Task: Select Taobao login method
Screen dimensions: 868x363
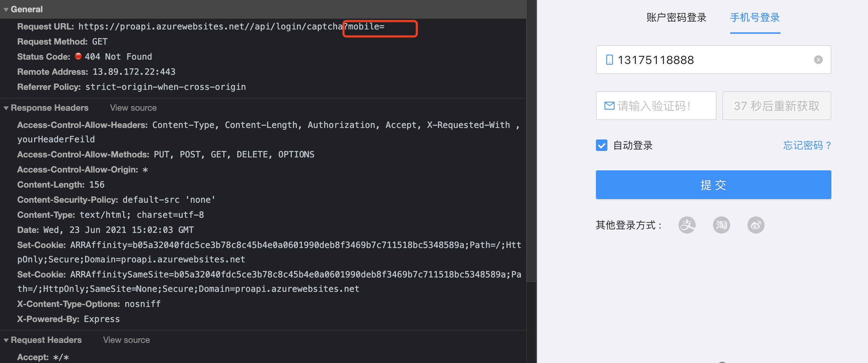Action: point(721,225)
